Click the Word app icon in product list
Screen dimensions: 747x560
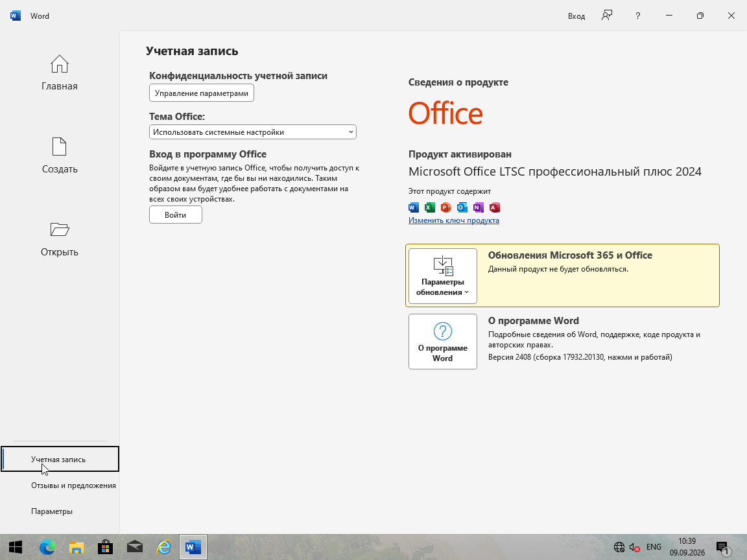[414, 207]
